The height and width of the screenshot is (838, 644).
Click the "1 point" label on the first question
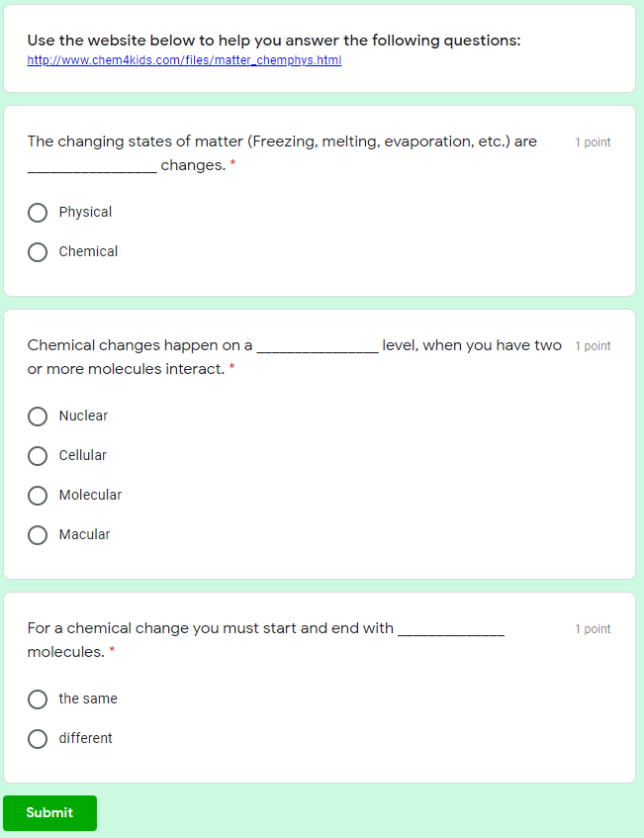pyautogui.click(x=593, y=141)
